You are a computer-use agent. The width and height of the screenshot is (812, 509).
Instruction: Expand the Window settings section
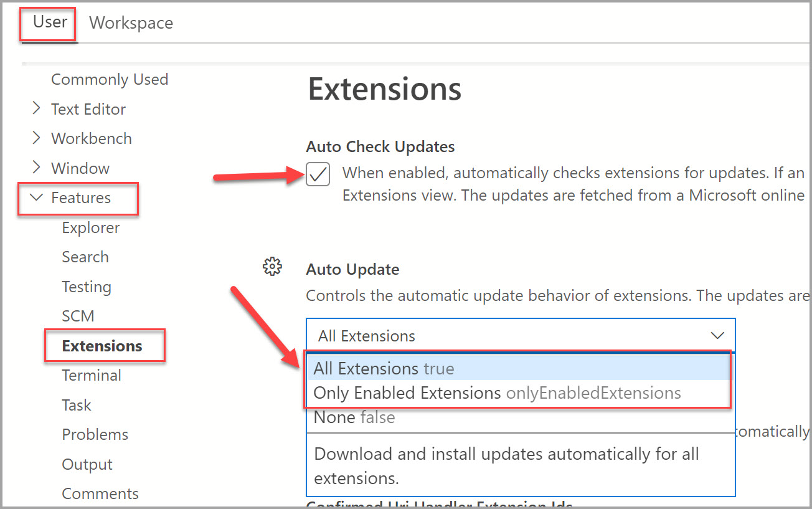tap(37, 168)
